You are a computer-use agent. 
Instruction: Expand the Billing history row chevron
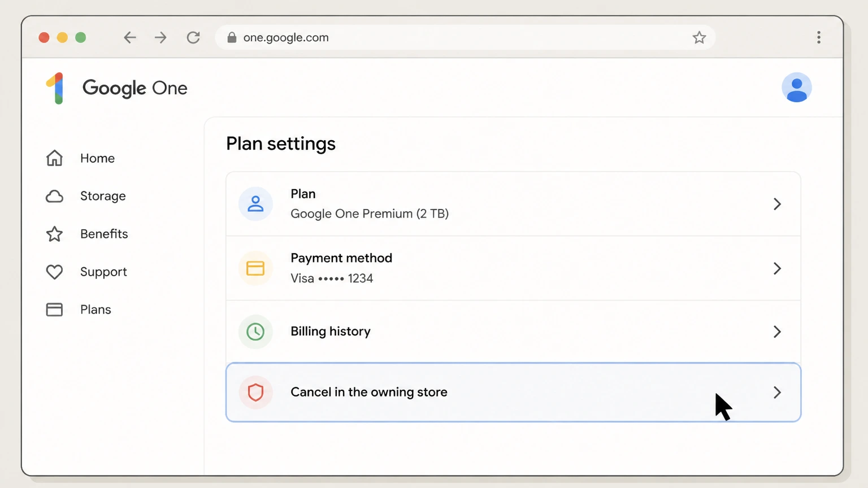(777, 332)
